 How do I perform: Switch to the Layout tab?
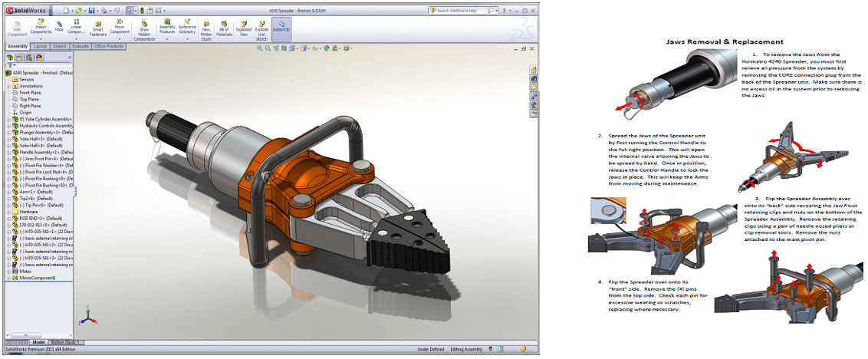click(x=41, y=47)
